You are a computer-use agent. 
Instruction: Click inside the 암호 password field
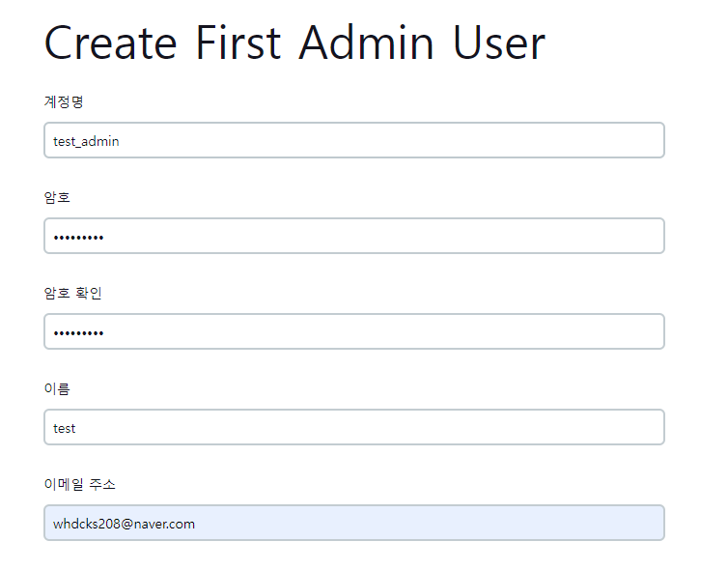click(x=354, y=236)
